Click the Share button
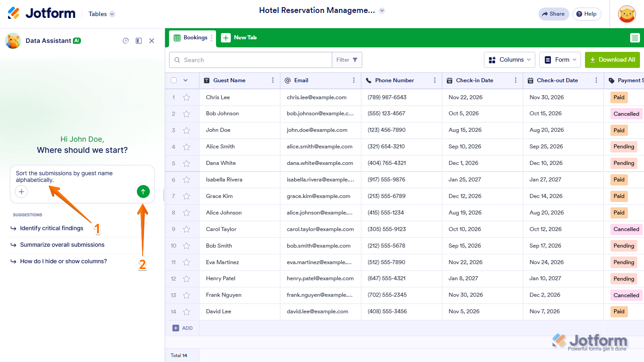The width and height of the screenshot is (644, 362). (554, 14)
